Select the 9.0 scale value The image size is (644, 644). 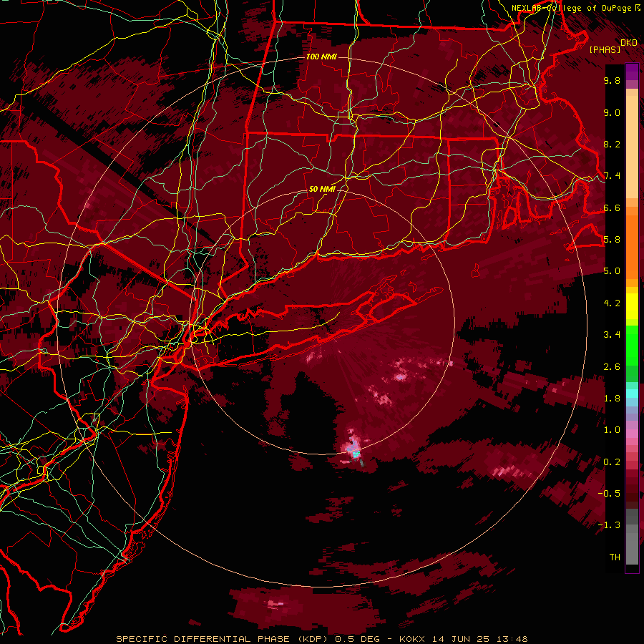pos(612,112)
